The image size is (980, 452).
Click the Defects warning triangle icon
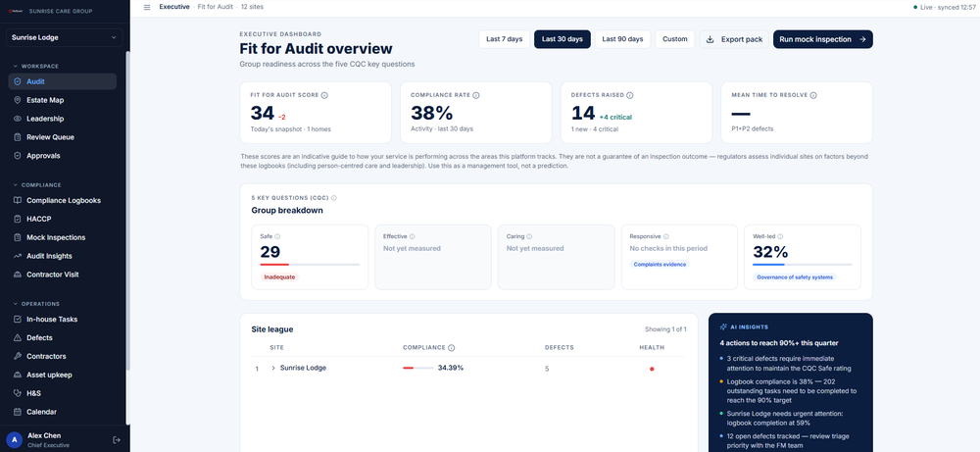tap(18, 337)
